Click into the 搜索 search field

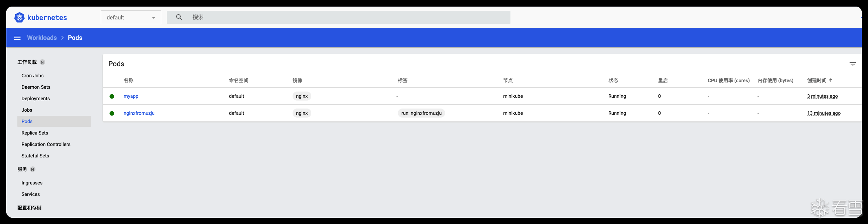pyautogui.click(x=347, y=17)
